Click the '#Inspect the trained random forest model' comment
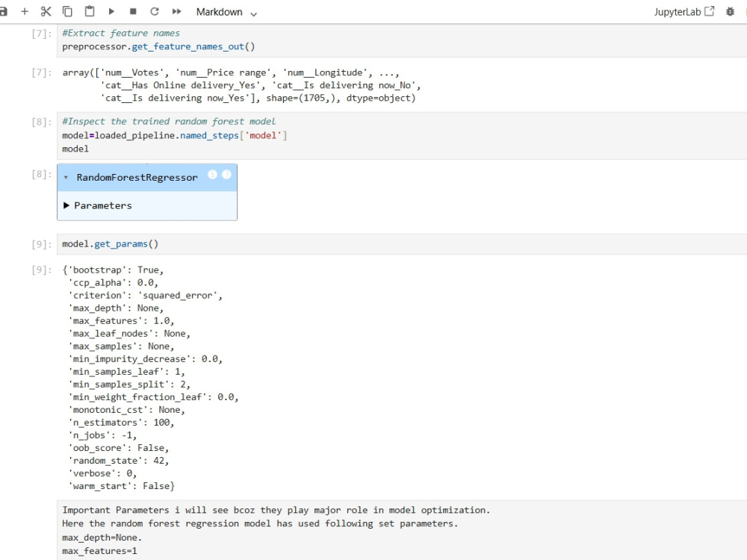This screenshot has width=747, height=560. point(169,122)
